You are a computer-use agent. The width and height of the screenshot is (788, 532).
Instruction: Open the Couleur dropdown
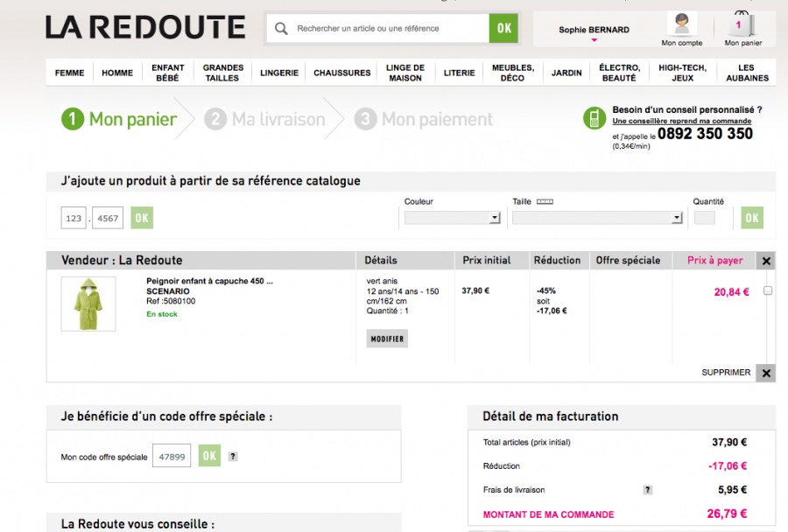click(452, 218)
